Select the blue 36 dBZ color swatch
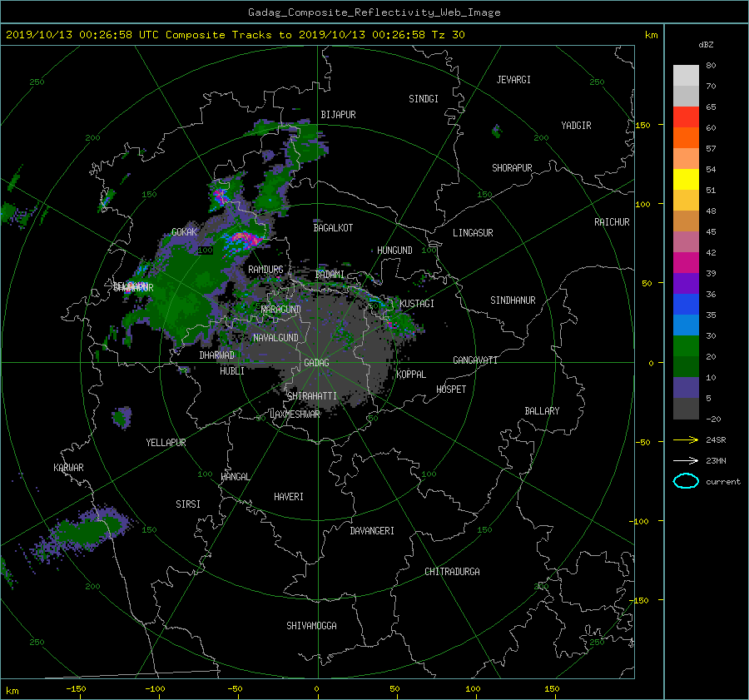 tap(686, 304)
